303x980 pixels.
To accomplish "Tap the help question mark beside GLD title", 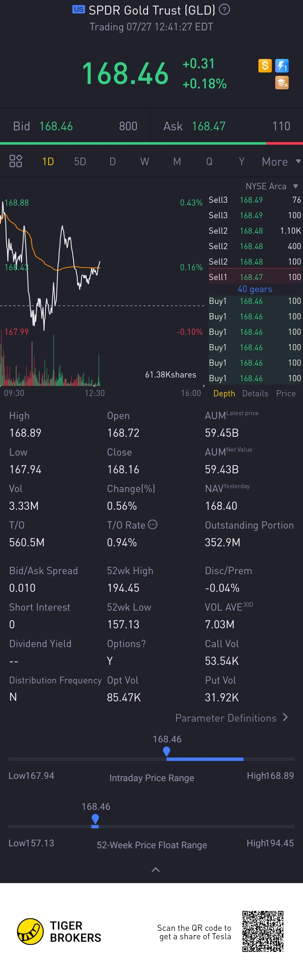I will tap(225, 9).
